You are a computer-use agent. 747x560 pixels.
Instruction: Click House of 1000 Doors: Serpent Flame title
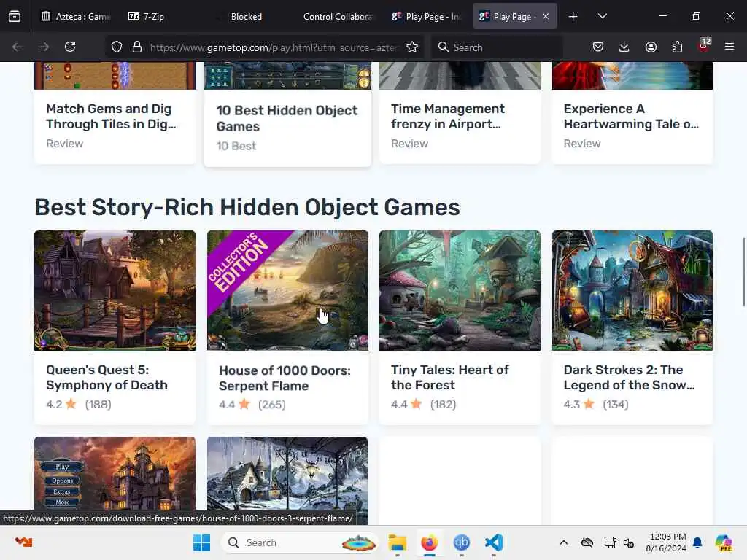(x=285, y=378)
